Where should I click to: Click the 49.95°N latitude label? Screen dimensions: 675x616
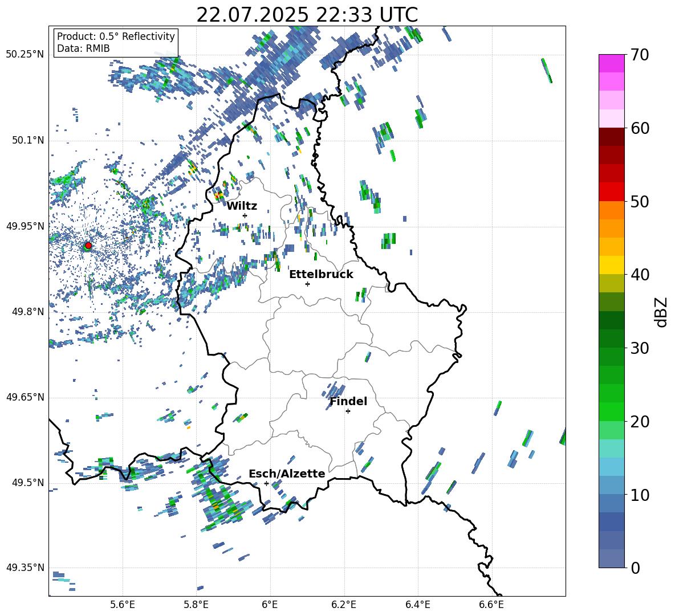tap(25, 226)
